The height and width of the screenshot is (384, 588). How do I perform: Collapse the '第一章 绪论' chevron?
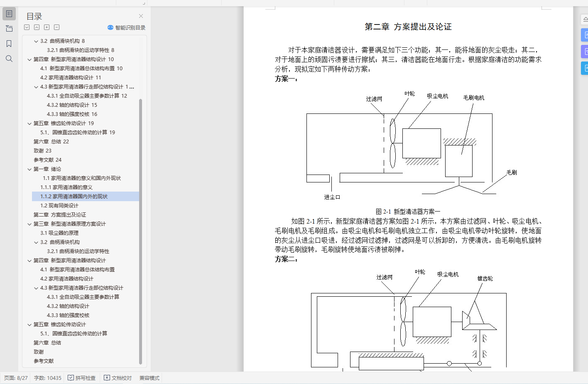tap(29, 169)
